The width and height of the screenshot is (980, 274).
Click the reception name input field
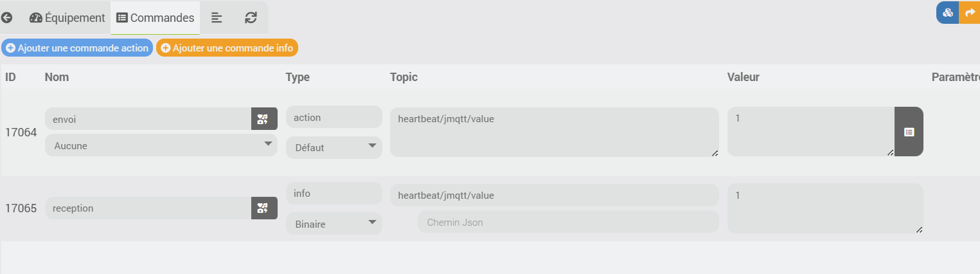(x=148, y=208)
